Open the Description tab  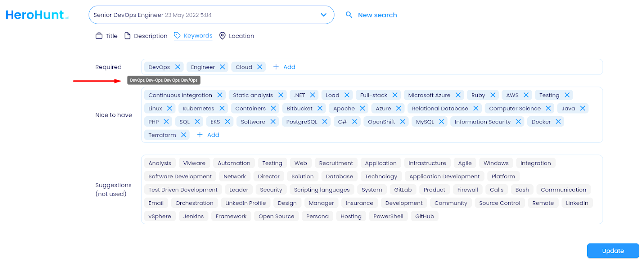[x=146, y=36]
